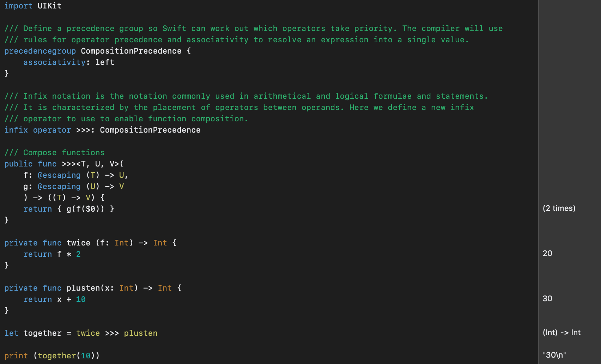Click the "Compose functions" comment
Image resolution: width=601 pixels, height=364 pixels.
pyautogui.click(x=64, y=153)
